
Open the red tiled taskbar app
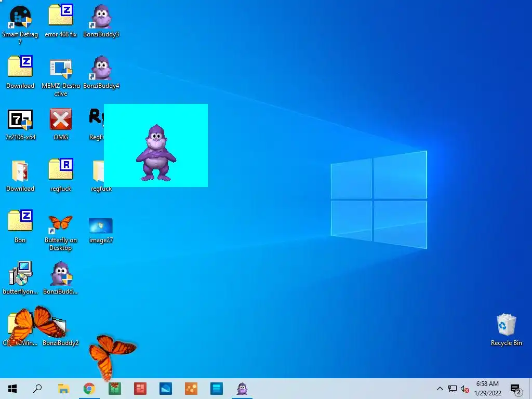[140, 389]
